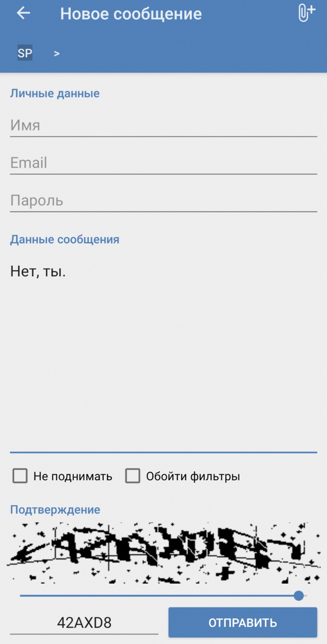Select the Email input field
This screenshot has width=327, height=644.
[x=163, y=163]
